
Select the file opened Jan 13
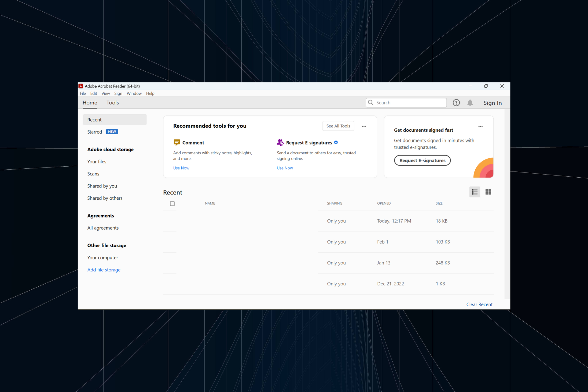click(x=328, y=263)
